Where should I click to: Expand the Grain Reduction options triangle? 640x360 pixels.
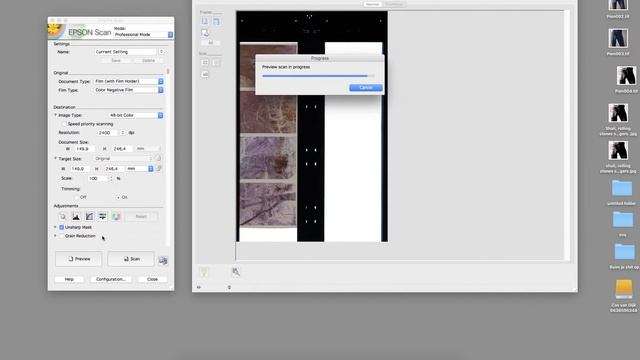pyautogui.click(x=56, y=236)
